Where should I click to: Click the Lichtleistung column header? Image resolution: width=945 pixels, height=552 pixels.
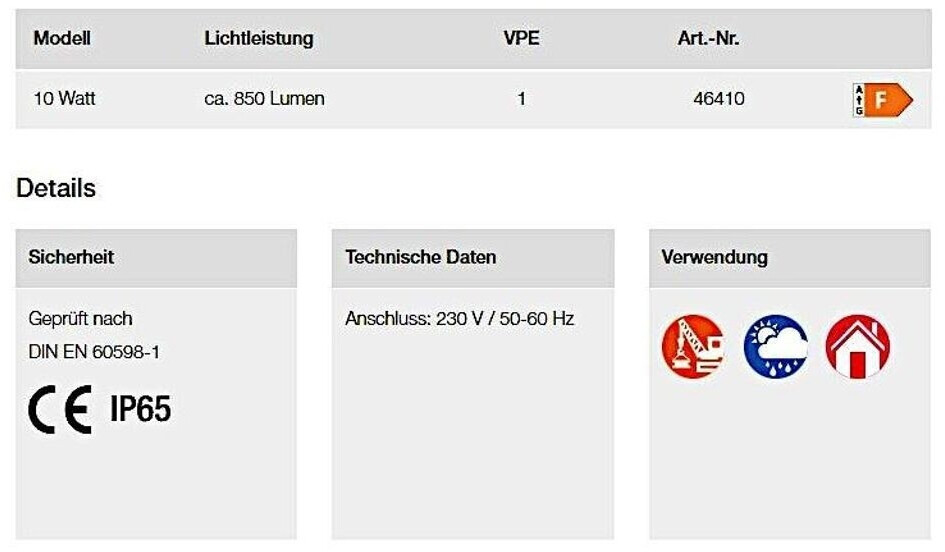(x=258, y=39)
